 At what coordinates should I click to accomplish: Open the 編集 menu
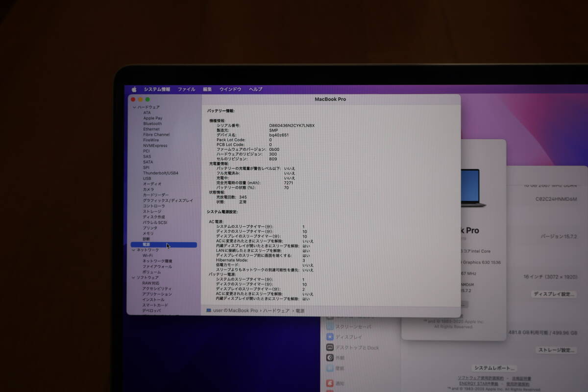(207, 89)
